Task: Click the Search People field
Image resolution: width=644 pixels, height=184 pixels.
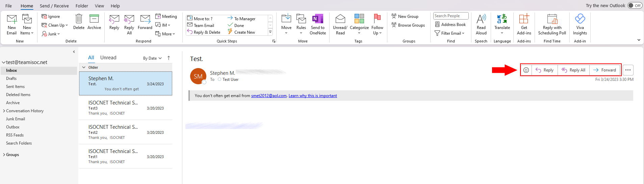Action: [x=450, y=16]
